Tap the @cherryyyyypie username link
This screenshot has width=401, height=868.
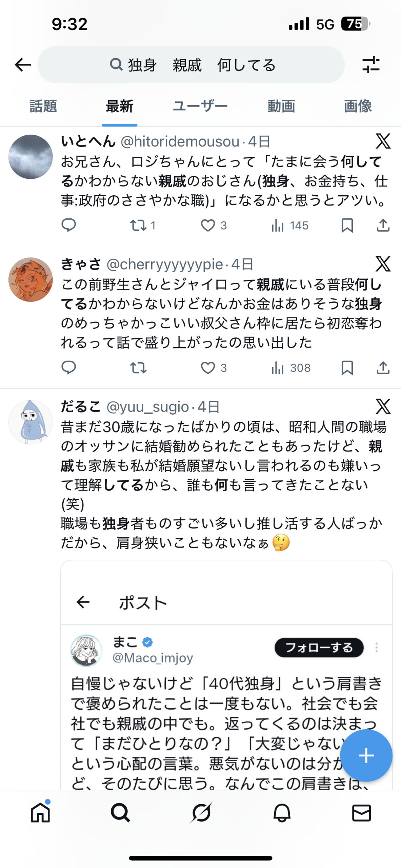[165, 264]
